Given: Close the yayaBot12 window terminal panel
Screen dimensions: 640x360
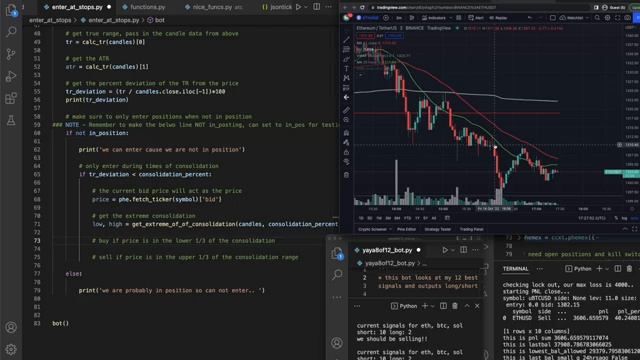Looking at the screenshot, I should (x=477, y=306).
